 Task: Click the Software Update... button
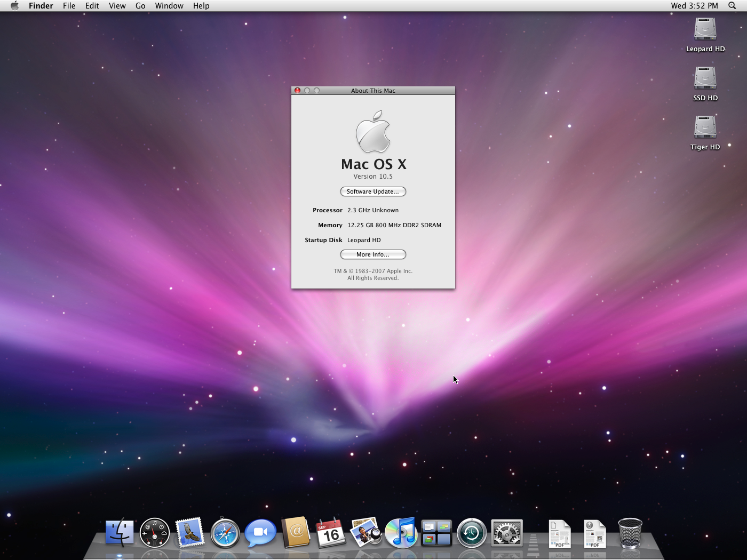373,191
